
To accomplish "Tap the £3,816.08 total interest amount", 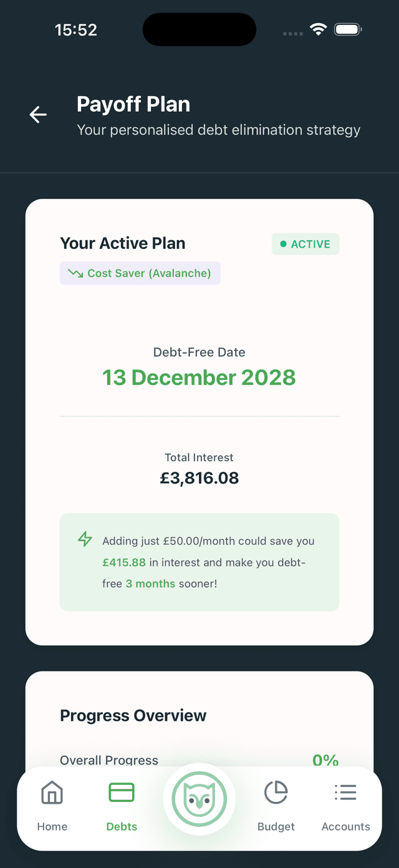I will pos(199,478).
